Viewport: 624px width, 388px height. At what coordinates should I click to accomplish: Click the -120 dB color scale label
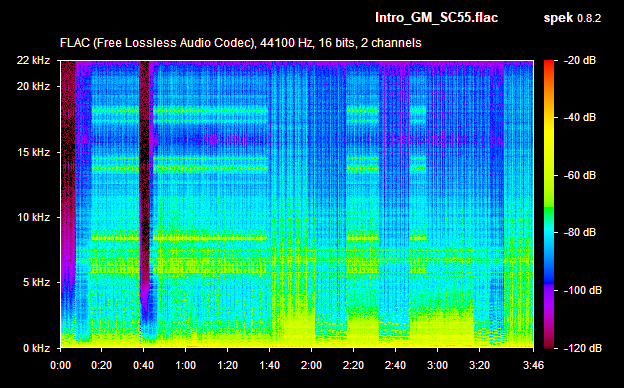[x=583, y=349]
